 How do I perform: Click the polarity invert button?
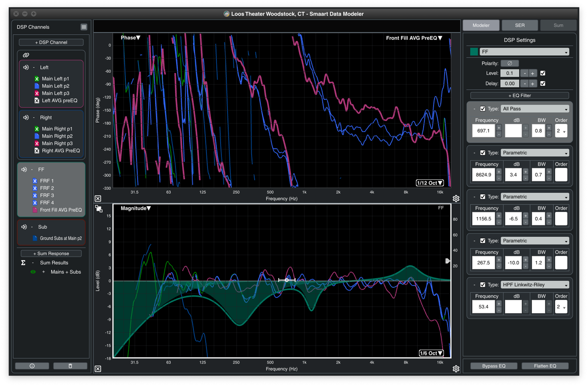(x=509, y=63)
